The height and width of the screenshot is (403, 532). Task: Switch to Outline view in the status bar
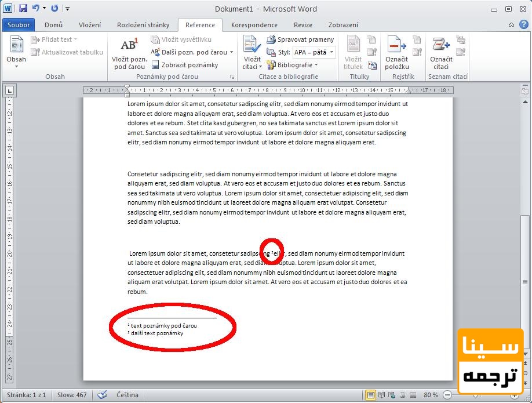tap(402, 395)
